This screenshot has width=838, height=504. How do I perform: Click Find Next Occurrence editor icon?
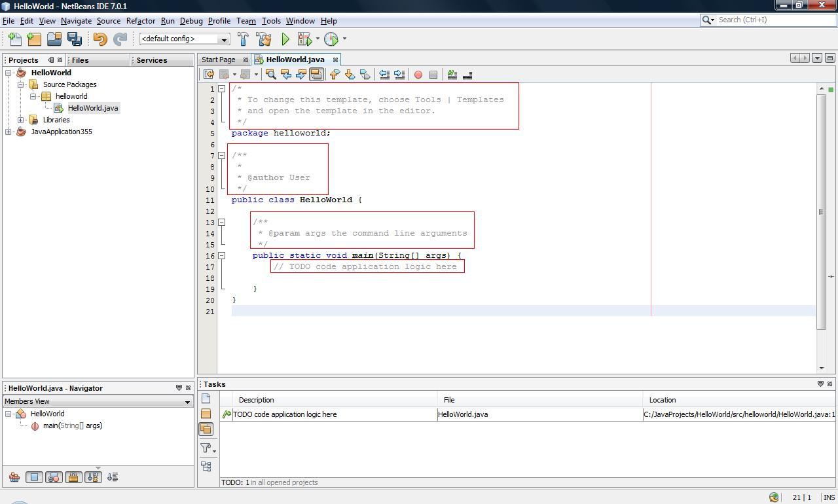tap(301, 75)
